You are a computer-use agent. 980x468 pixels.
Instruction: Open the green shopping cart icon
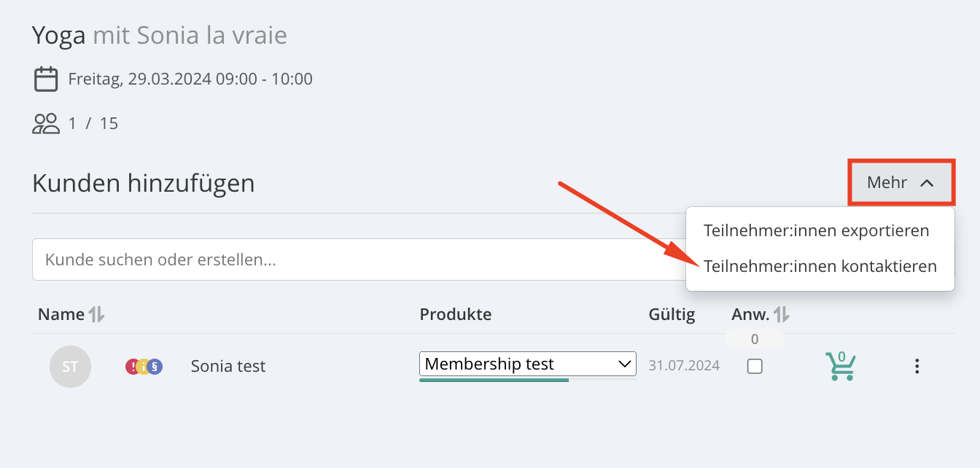pyautogui.click(x=840, y=365)
